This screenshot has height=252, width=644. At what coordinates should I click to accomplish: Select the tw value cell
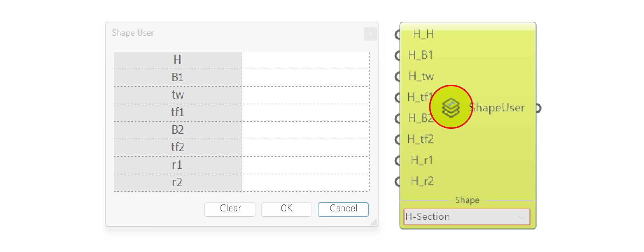coord(305,95)
